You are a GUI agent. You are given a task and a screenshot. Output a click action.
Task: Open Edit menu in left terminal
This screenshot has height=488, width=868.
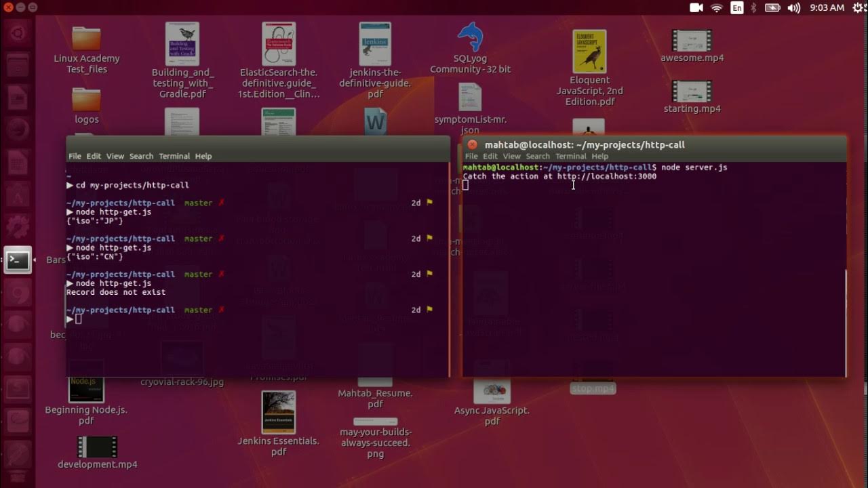tap(94, 156)
